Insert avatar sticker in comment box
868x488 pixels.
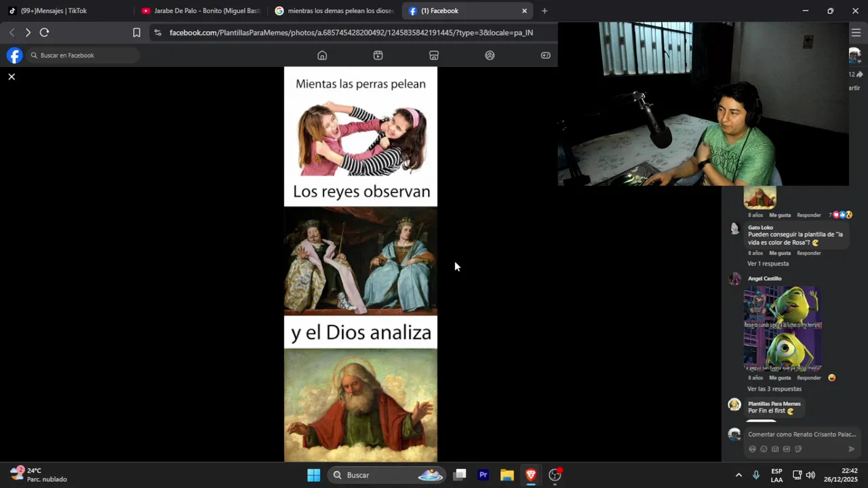(x=752, y=449)
